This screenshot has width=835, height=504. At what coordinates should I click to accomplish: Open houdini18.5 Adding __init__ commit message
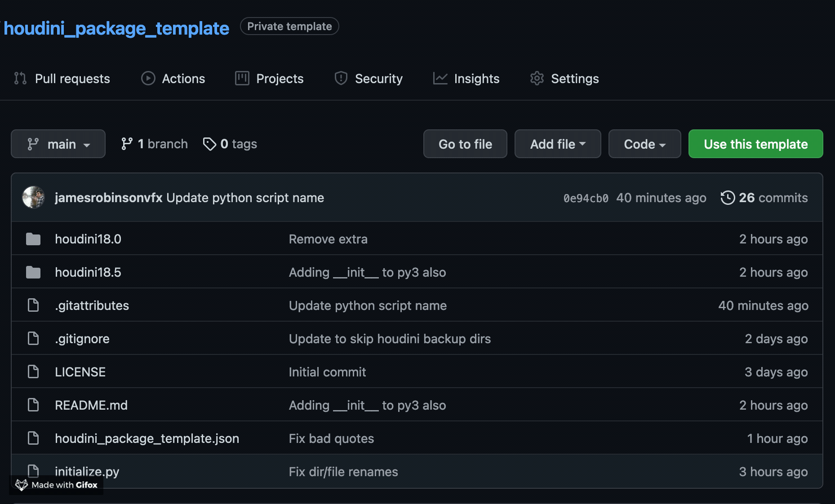[367, 272]
